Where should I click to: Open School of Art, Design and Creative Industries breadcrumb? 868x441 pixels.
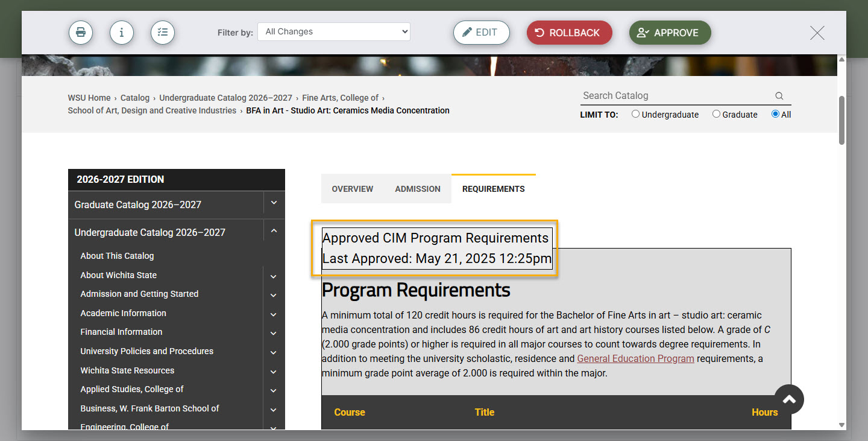tap(152, 110)
